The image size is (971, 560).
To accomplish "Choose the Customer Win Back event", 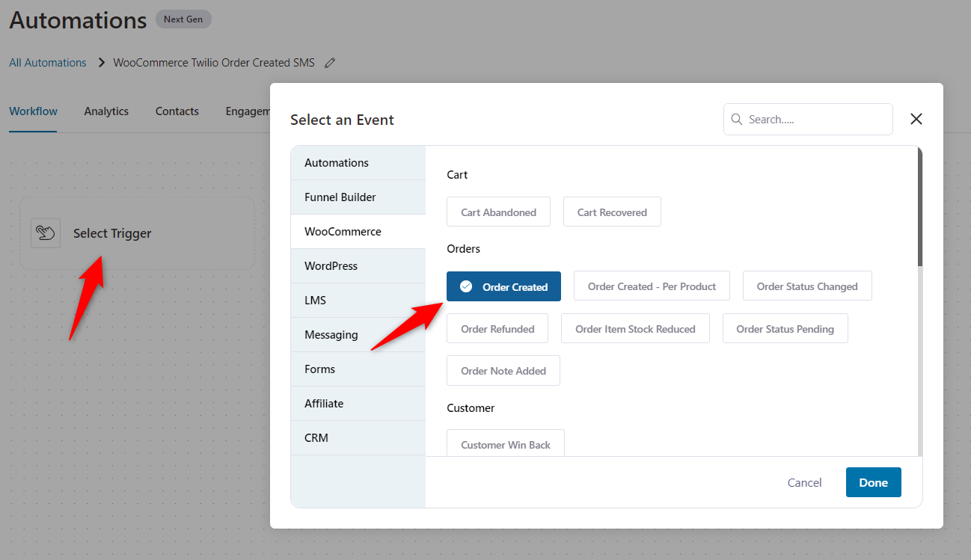I will click(506, 443).
